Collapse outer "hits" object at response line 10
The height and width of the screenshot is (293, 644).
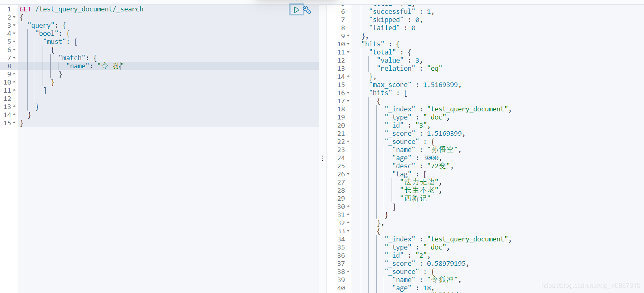click(x=348, y=44)
